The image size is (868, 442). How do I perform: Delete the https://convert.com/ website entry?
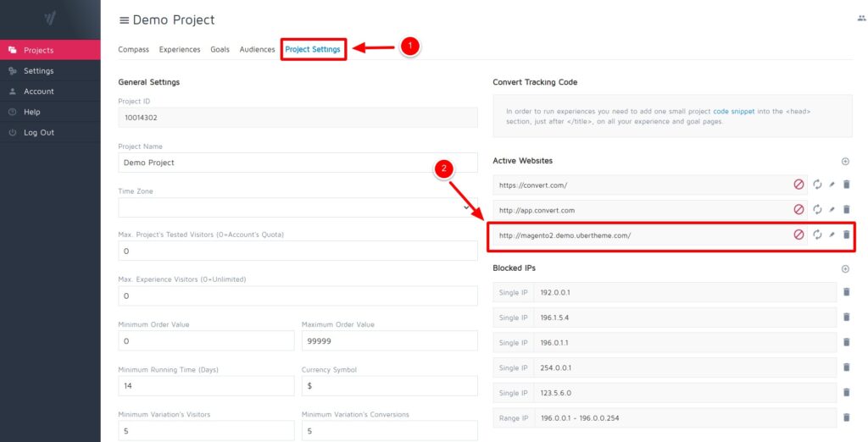click(x=847, y=185)
